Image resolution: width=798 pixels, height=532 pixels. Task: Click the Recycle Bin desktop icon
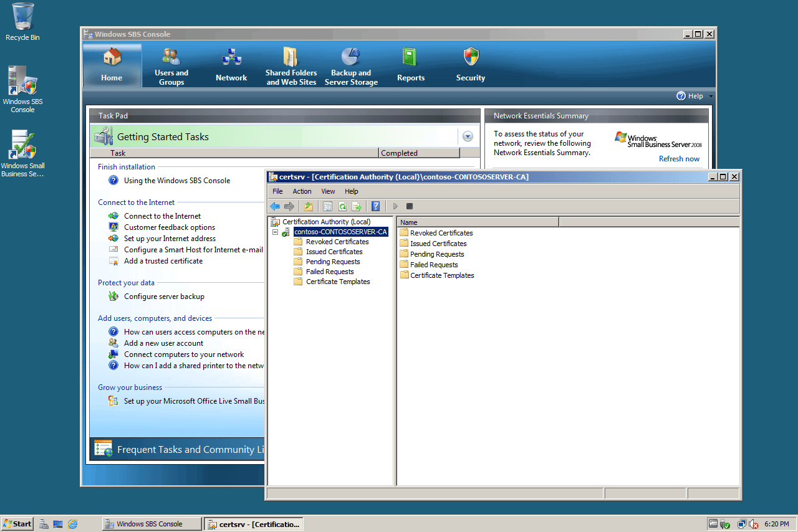point(22,22)
